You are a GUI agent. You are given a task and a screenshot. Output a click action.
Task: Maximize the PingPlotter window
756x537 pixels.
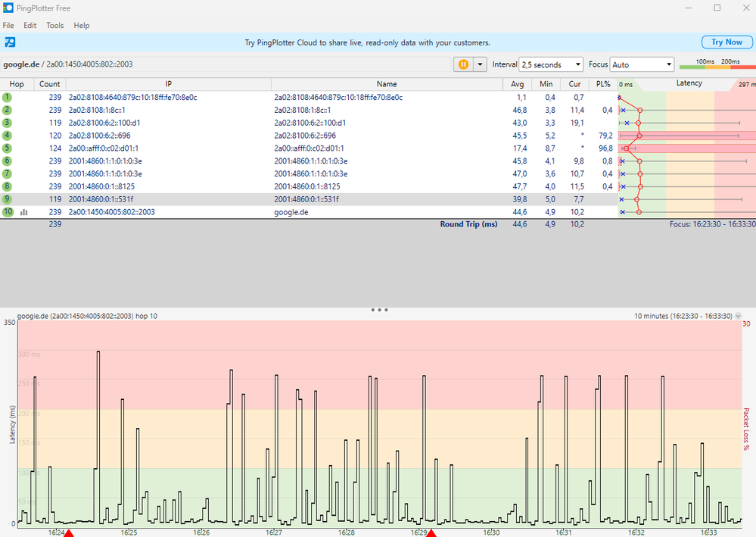[x=717, y=8]
